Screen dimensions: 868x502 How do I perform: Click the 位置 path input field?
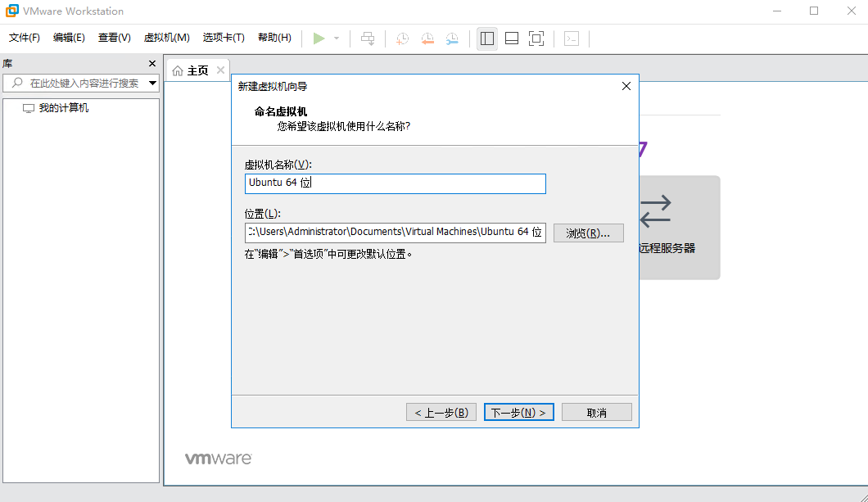click(396, 233)
